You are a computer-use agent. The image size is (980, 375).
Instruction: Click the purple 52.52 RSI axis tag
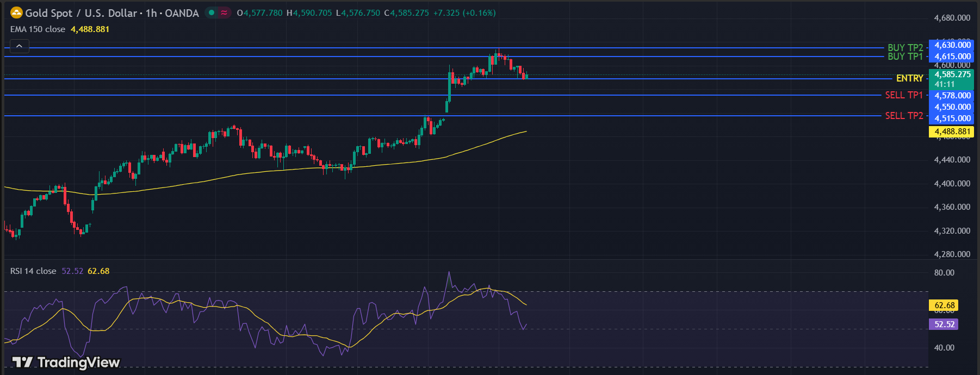click(x=944, y=324)
